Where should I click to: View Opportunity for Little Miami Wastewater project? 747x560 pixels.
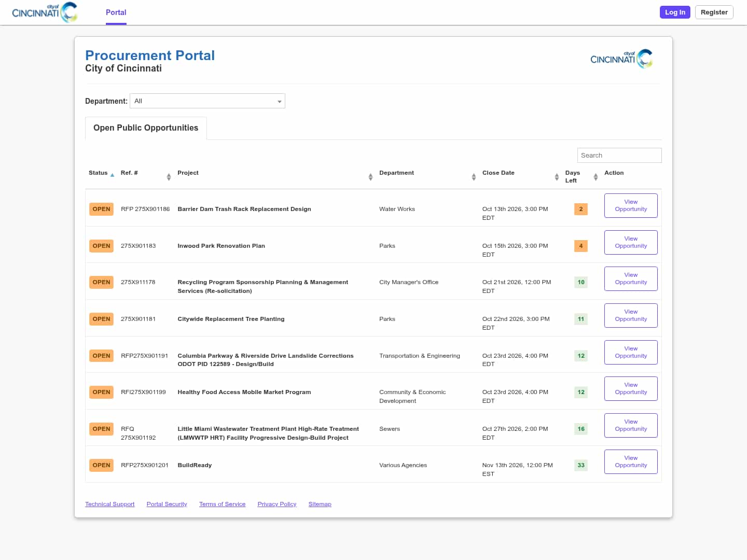click(x=631, y=425)
